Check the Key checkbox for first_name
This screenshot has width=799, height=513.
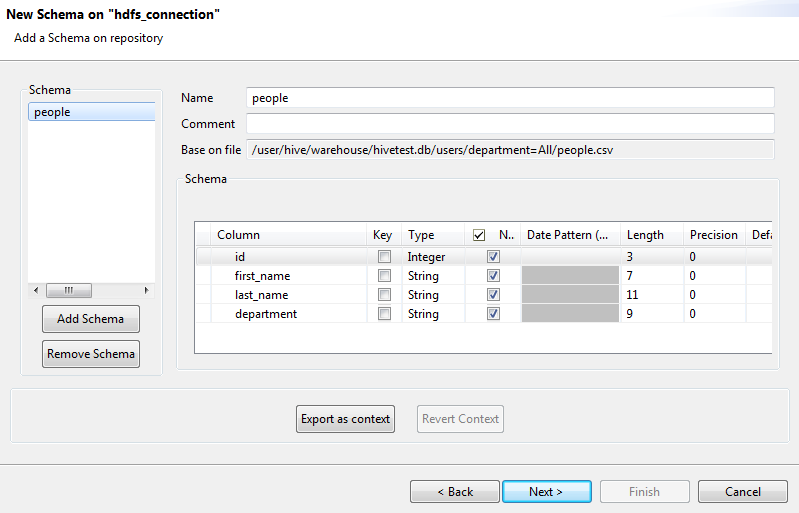point(384,276)
